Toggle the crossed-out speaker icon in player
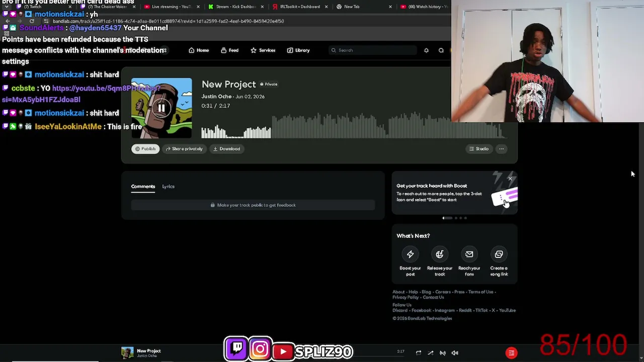644x362 pixels. tap(443, 353)
